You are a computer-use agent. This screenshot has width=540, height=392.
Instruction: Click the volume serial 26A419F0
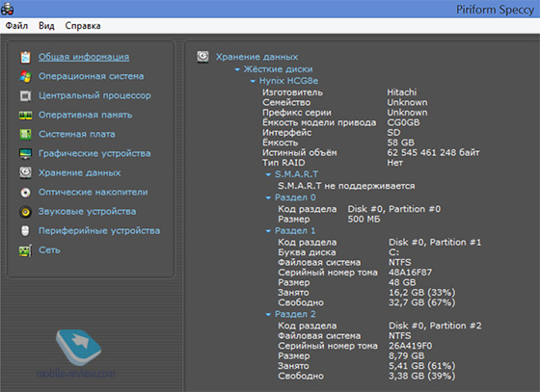pos(410,346)
